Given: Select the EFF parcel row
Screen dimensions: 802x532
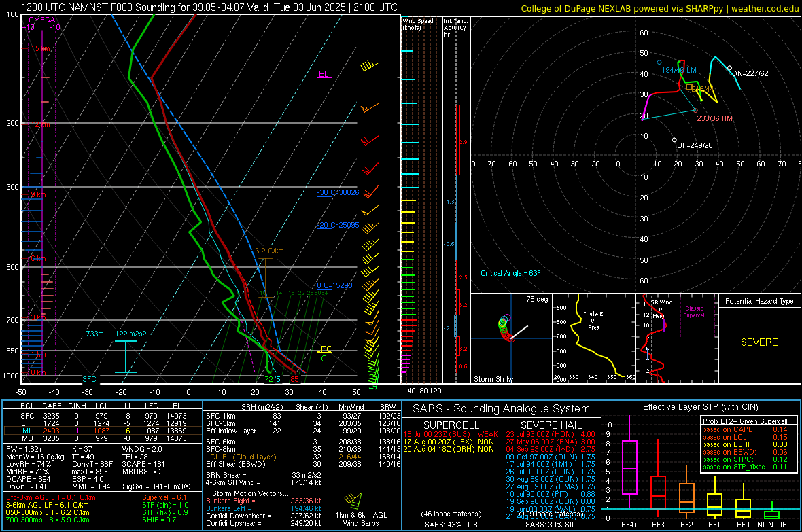Looking at the screenshot, I should pos(103,423).
